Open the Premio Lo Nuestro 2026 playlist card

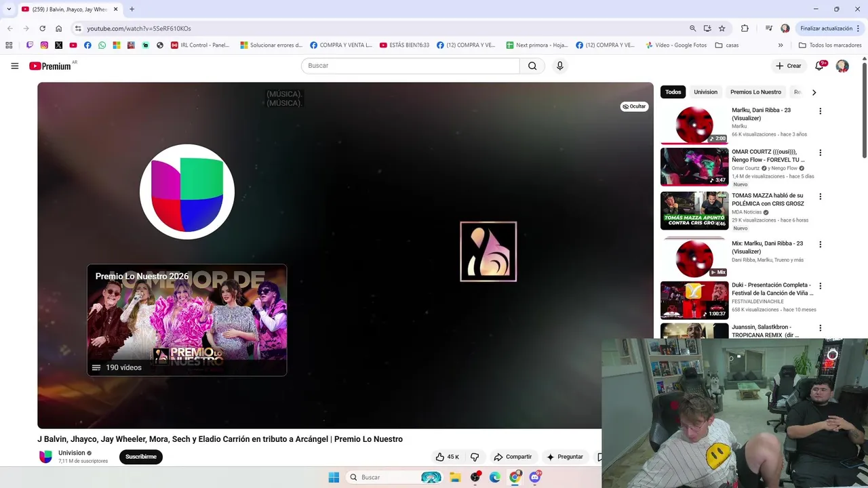pos(186,320)
